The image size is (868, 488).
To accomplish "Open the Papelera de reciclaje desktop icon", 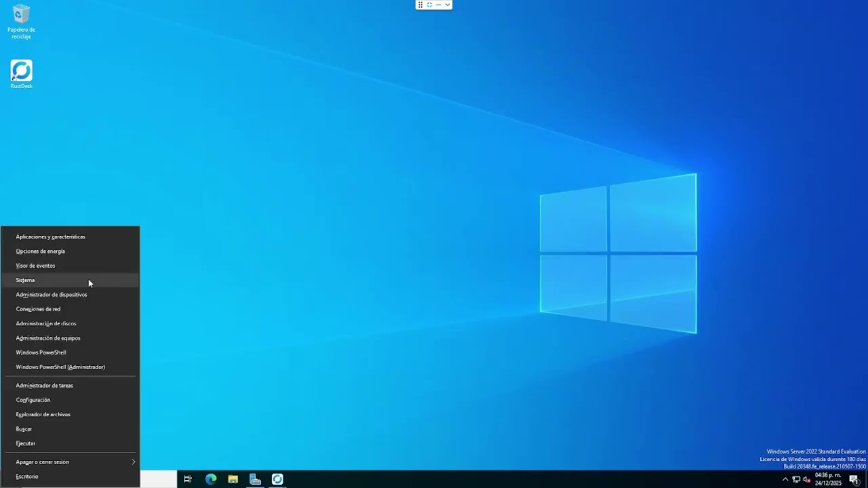I will (21, 21).
